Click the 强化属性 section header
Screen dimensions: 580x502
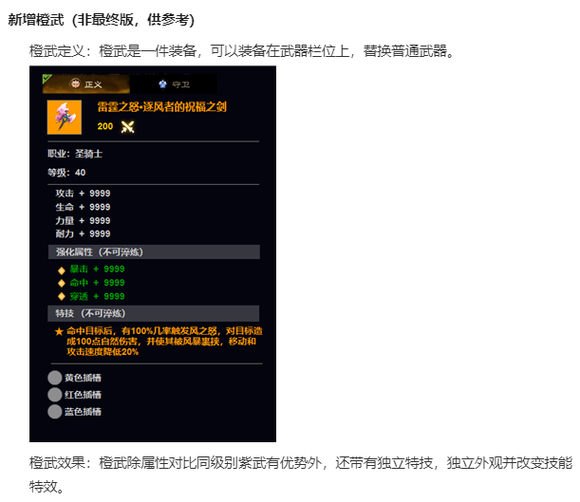pyautogui.click(x=154, y=252)
